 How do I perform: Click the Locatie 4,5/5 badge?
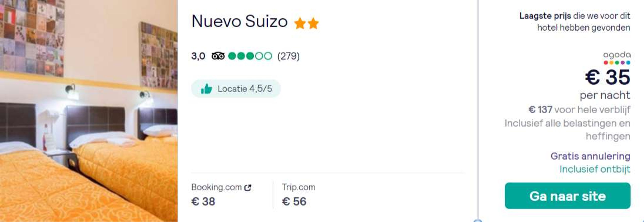pos(236,89)
